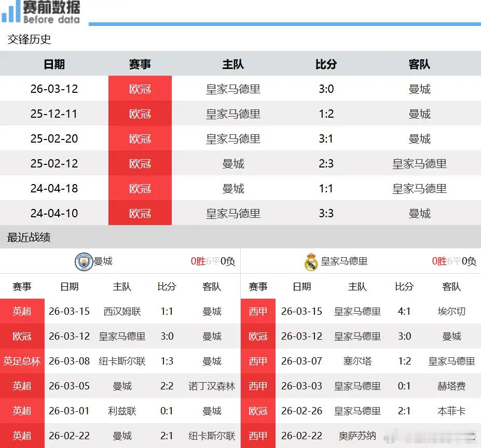Click the 欧冠 badge on the 24-04-10 row
The height and width of the screenshot is (448, 481).
click(x=140, y=213)
